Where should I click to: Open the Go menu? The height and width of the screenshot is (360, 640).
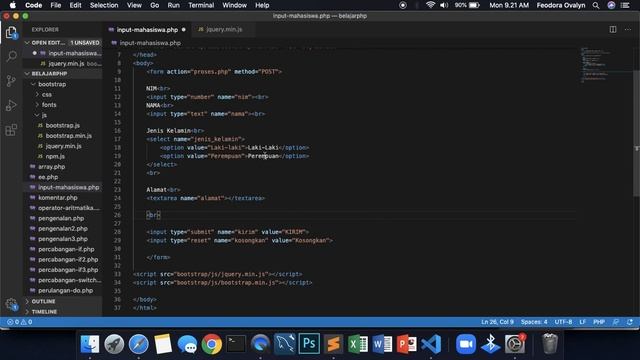pos(155,5)
